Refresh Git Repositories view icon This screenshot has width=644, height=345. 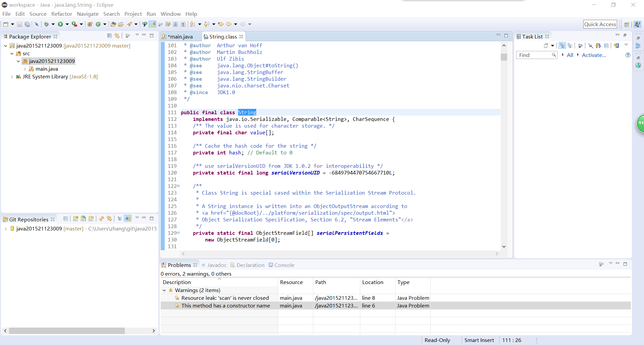(101, 218)
